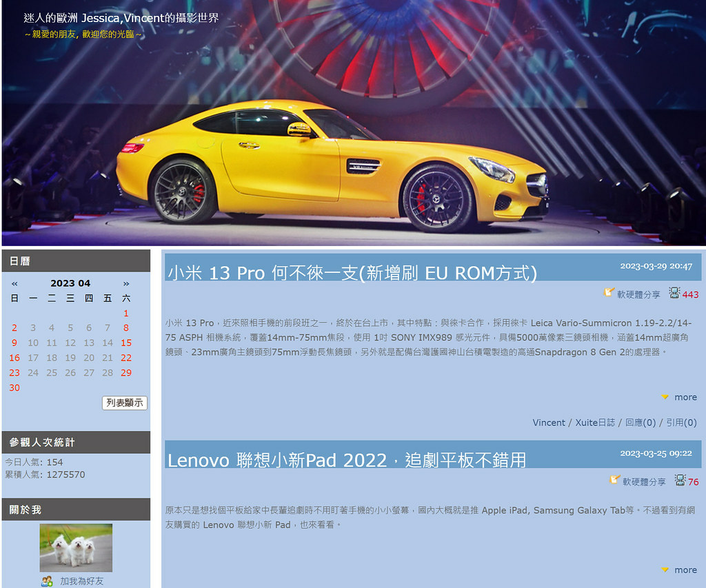Go to previous month in calendar
Image resolution: width=706 pixels, height=588 pixels.
coord(14,283)
